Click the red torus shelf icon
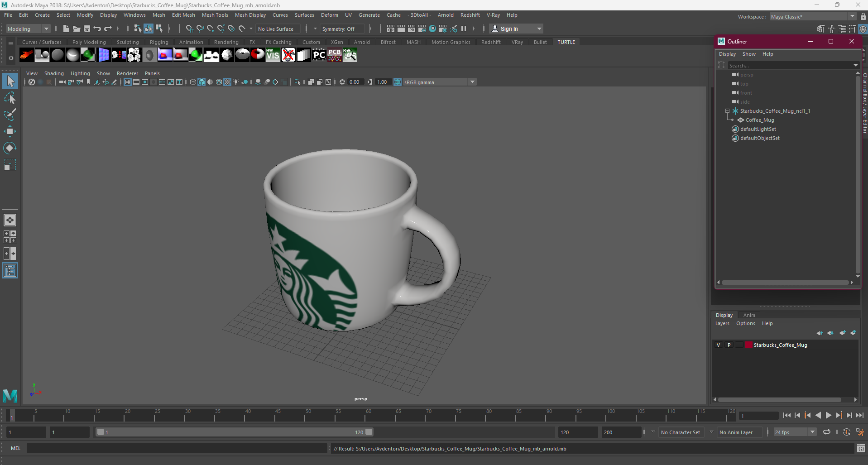 pos(258,55)
